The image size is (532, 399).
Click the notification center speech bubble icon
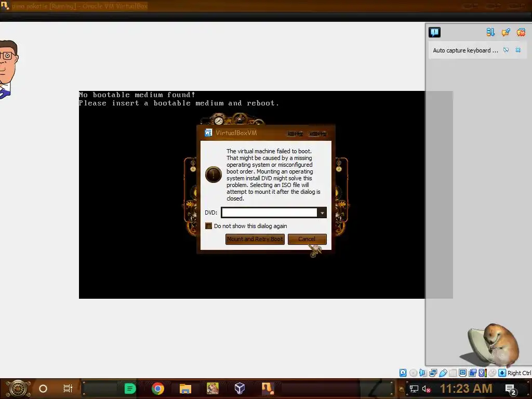click(434, 32)
